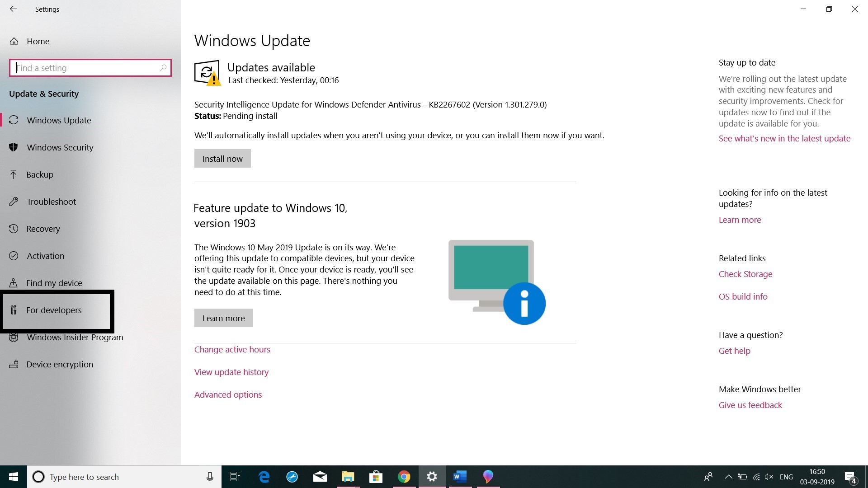The width and height of the screenshot is (868, 488).
Task: Open Find my device settings
Action: click(x=54, y=282)
